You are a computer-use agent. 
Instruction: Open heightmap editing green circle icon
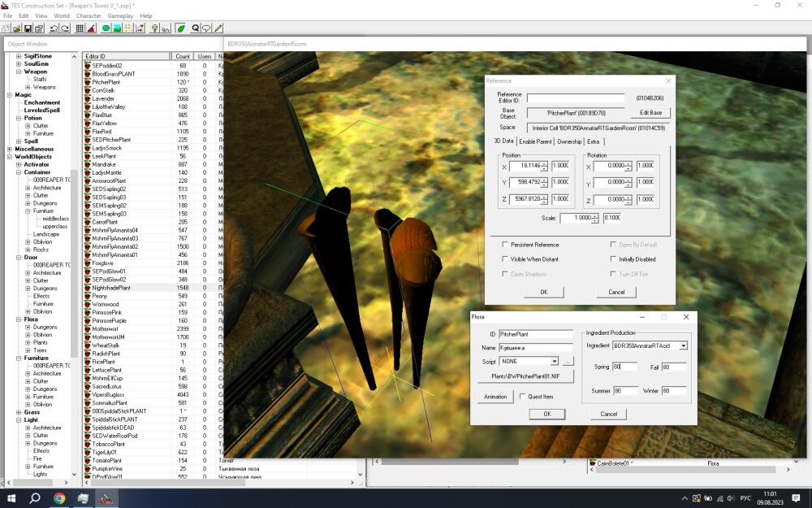click(x=106, y=28)
